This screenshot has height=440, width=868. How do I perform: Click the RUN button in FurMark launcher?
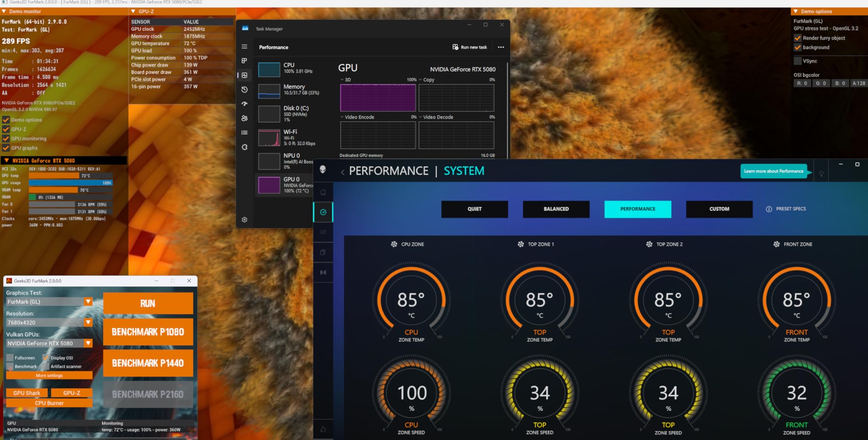pyautogui.click(x=148, y=303)
